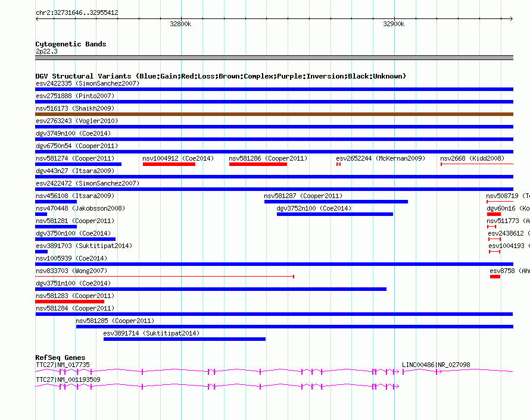Image resolution: width=530 pixels, height=420 pixels.
Task: Open esv2652244 (McKernan2009) label
Action: [381, 158]
